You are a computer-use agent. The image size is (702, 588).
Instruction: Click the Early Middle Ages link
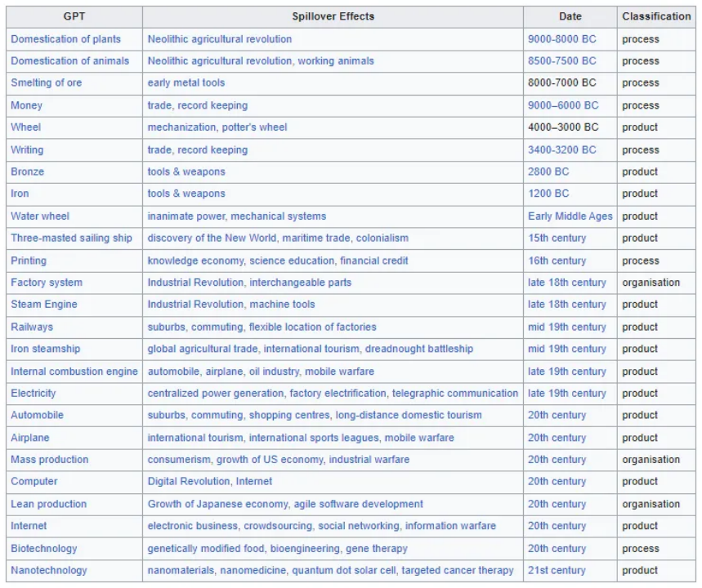pos(570,216)
